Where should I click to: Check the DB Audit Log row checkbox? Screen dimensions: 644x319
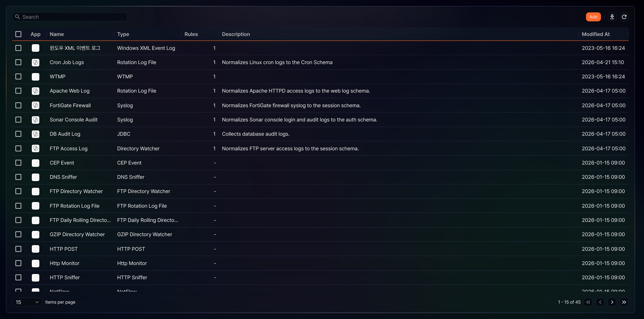coord(18,134)
